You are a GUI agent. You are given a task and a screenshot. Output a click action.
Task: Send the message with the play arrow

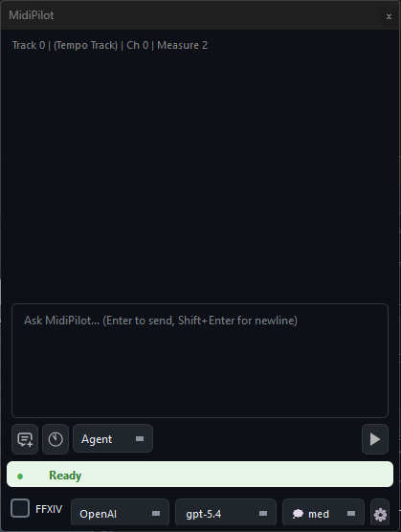375,439
